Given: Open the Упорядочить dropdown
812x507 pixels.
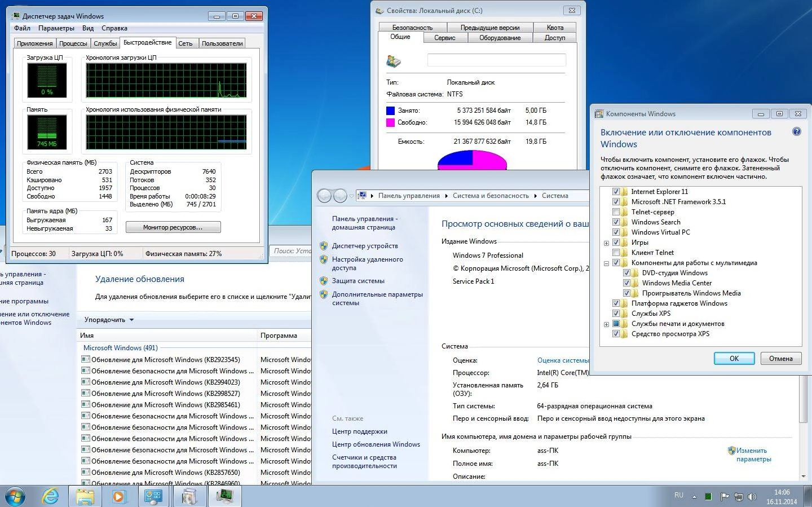Looking at the screenshot, I should click(109, 320).
